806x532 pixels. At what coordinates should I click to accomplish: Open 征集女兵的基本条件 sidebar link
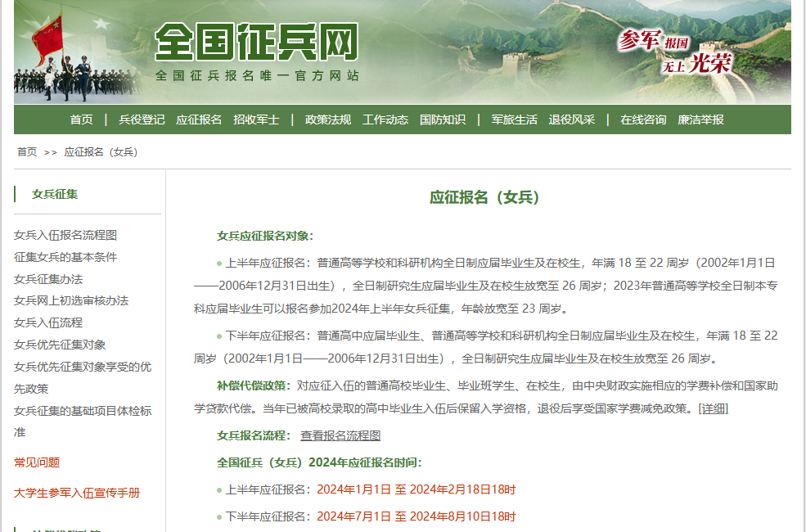coord(65,257)
